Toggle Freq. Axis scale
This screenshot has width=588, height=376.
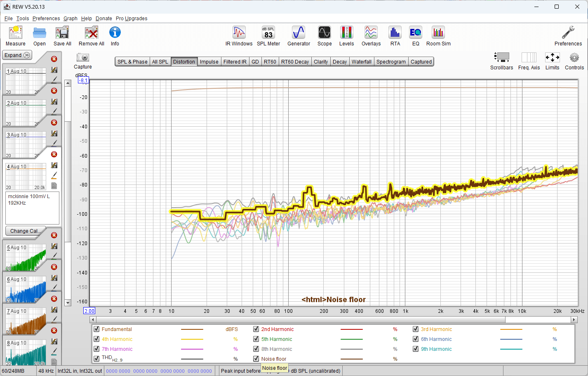pyautogui.click(x=529, y=61)
